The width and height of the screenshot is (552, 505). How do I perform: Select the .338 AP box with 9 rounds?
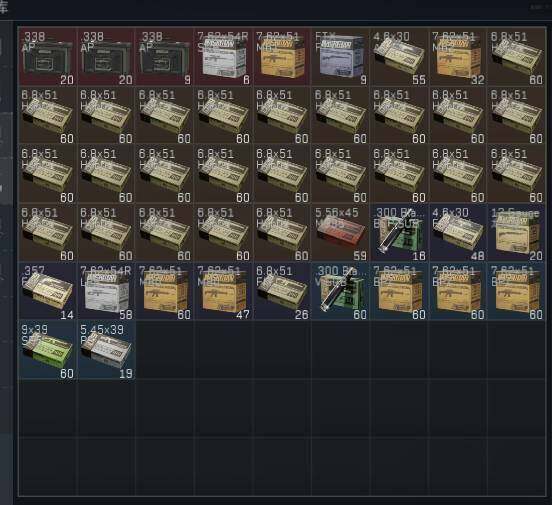165,56
